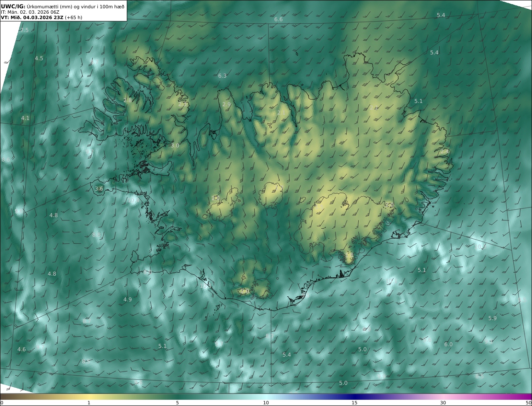Click the map value '2.9'
This screenshot has width=532, height=406.
click(226, 105)
